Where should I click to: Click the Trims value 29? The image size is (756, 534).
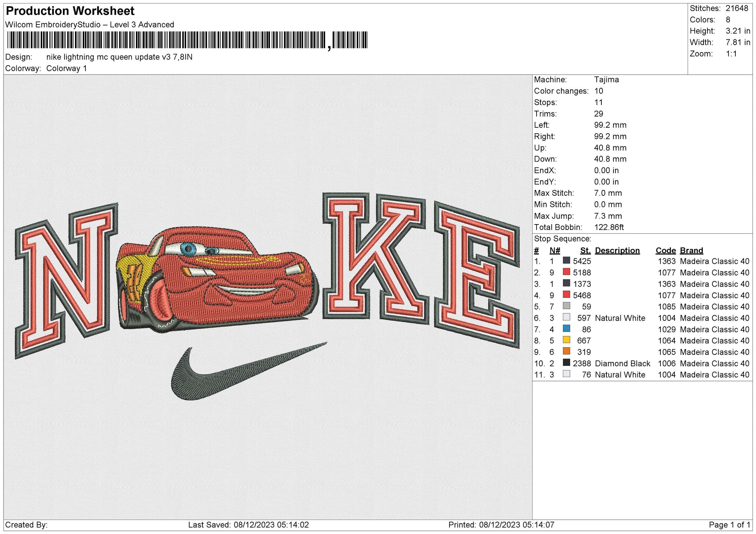click(x=599, y=114)
